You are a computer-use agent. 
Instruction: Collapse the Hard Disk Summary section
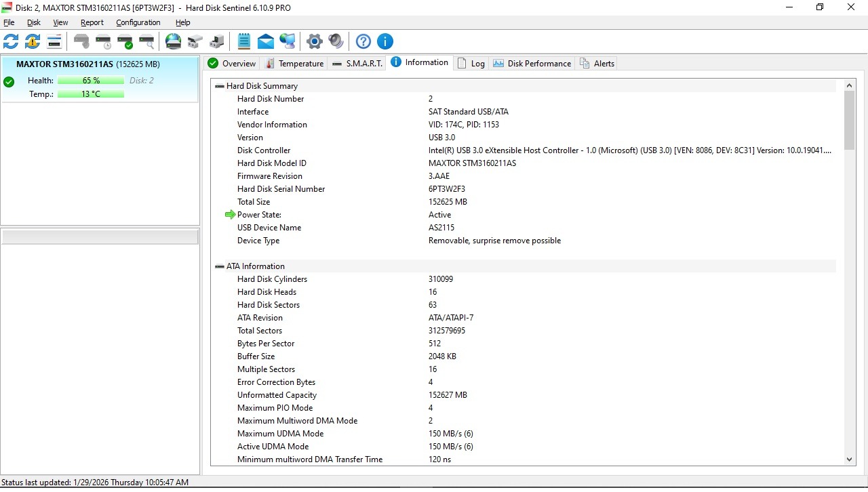(220, 86)
